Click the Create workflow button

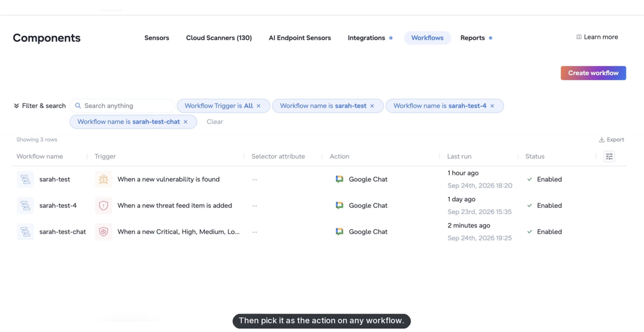click(x=593, y=73)
